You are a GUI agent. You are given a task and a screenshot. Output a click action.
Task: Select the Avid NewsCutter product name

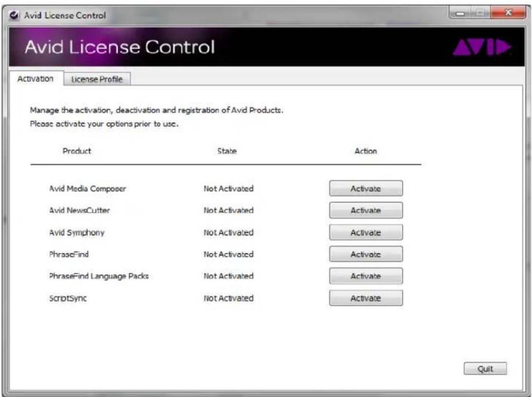click(80, 210)
